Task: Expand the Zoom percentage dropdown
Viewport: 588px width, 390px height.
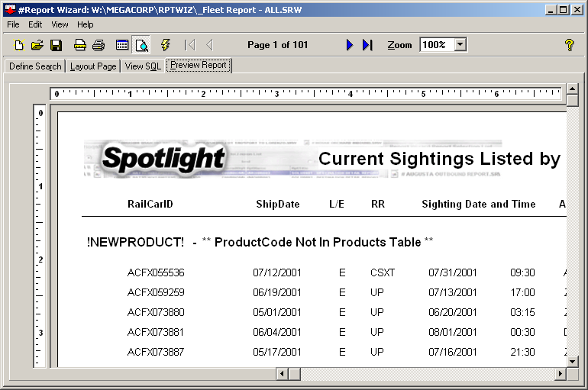Action: [x=460, y=45]
